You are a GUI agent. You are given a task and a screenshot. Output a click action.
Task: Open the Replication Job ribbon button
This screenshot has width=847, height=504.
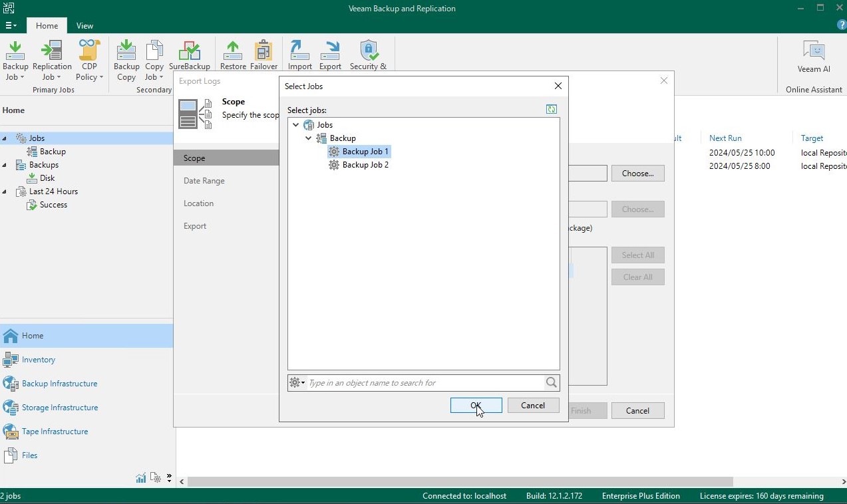[x=51, y=60]
